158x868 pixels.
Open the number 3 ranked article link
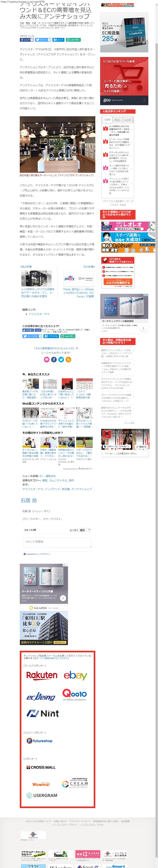click(119, 157)
